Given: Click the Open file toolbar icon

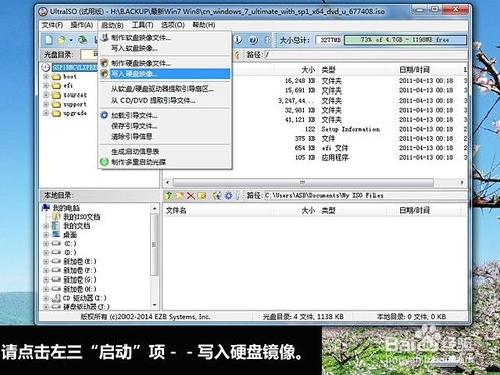Looking at the screenshot, I should coord(61,40).
